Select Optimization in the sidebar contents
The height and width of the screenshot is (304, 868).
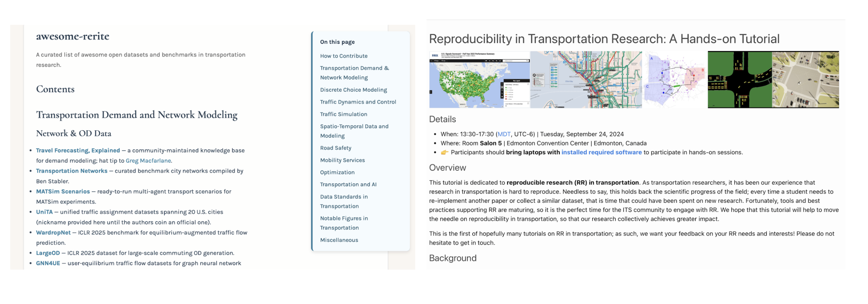(x=337, y=172)
